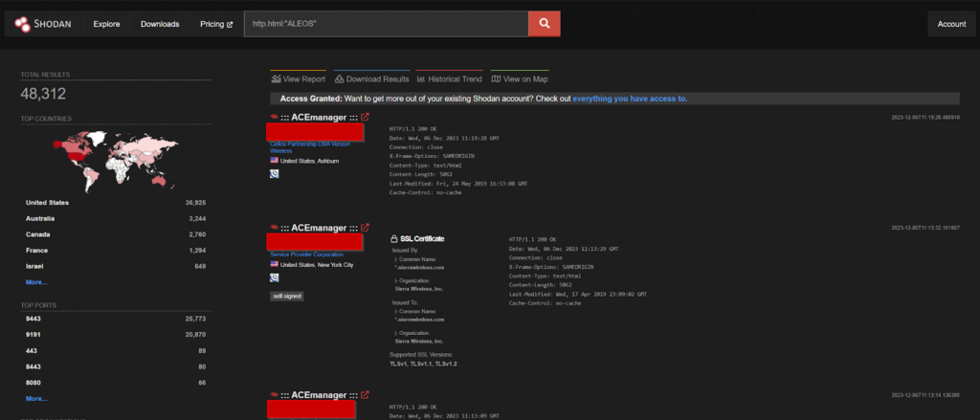980x420 pixels.
Task: Click the total results count 48,312
Action: pos(43,94)
